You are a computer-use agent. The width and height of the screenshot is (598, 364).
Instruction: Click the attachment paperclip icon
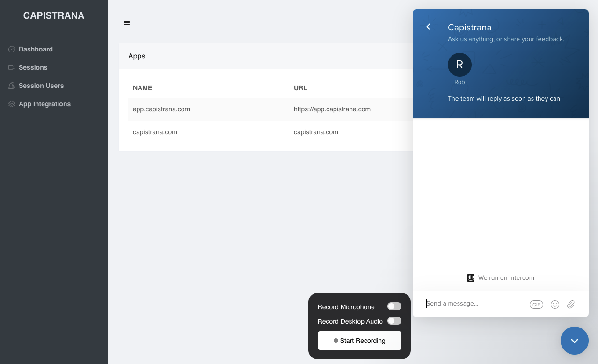(x=571, y=305)
